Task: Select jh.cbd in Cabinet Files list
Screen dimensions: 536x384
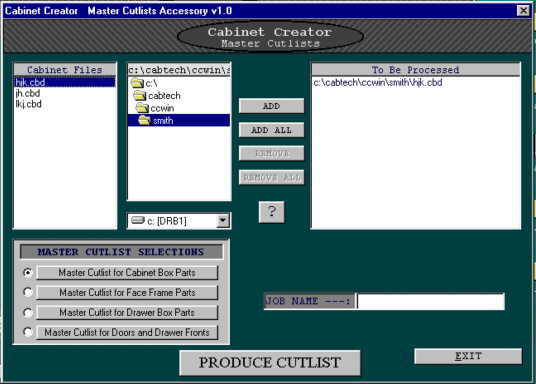Action: point(28,93)
